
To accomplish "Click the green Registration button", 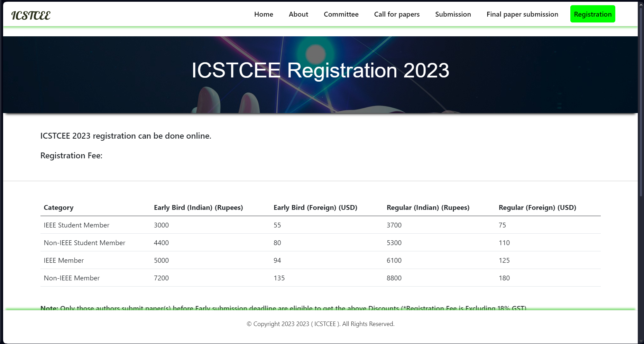I will 593,14.
